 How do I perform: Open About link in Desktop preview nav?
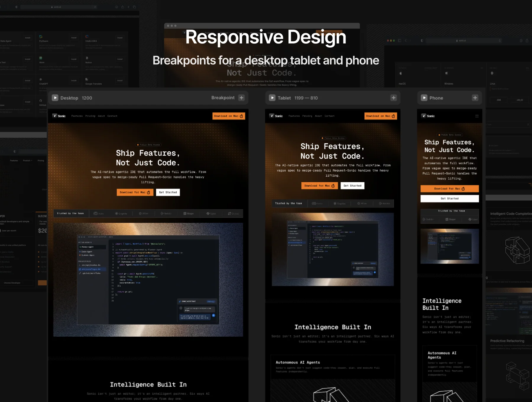point(101,116)
